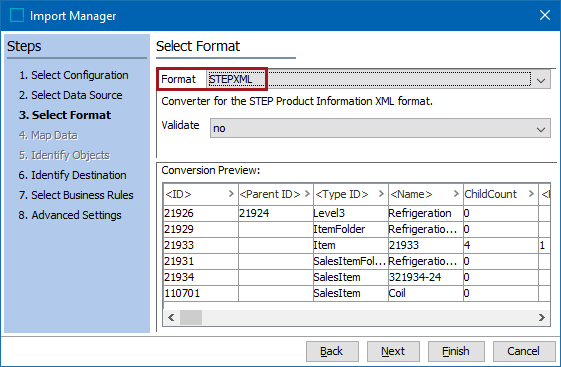Expand the Validate dropdown

click(541, 129)
